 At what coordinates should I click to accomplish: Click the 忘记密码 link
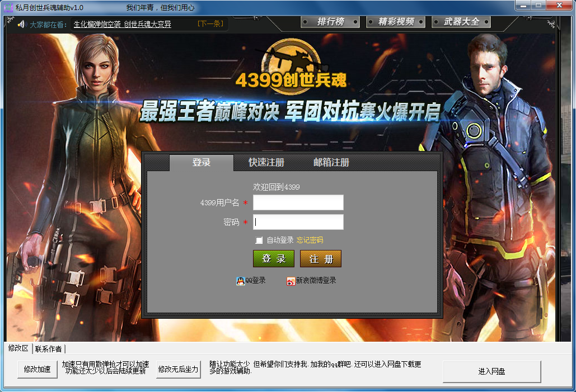(310, 240)
